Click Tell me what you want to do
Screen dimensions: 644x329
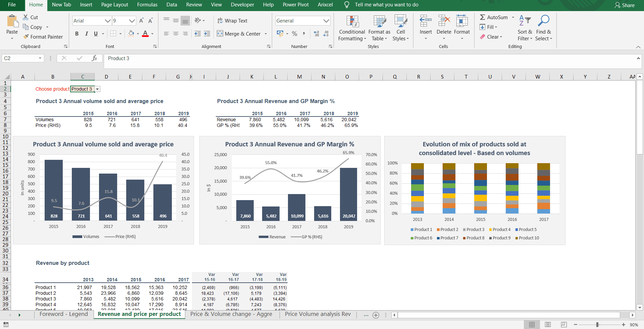(387, 5)
